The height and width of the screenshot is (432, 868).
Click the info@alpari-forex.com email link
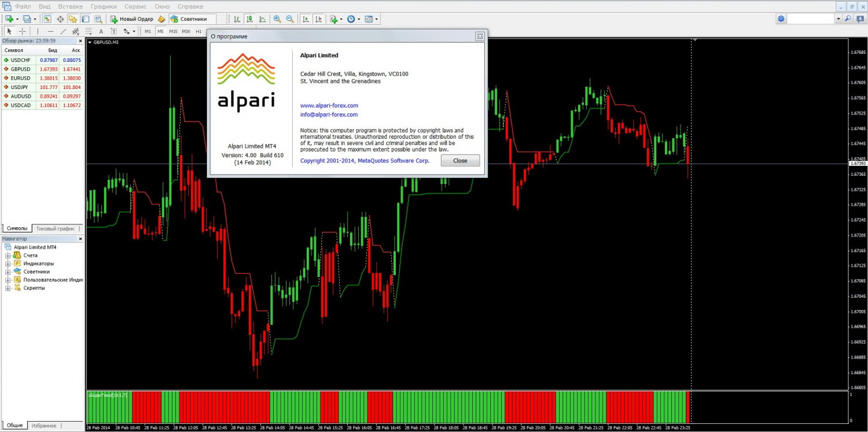click(329, 115)
